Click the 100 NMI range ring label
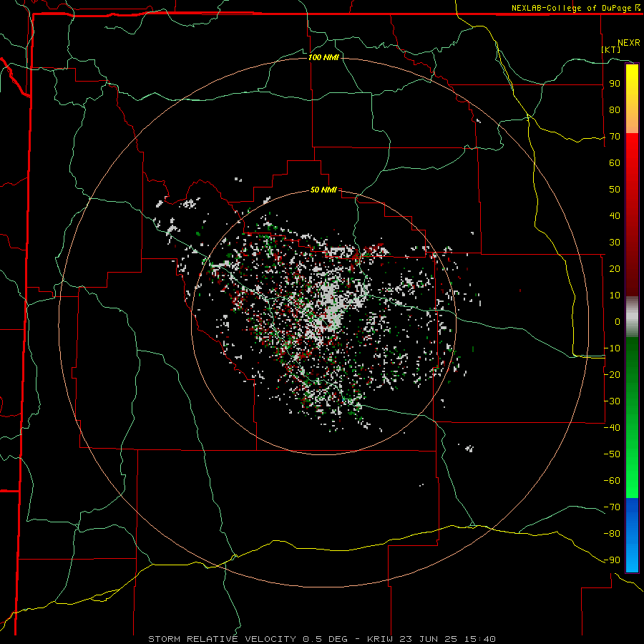This screenshot has width=644, height=644. (x=323, y=57)
